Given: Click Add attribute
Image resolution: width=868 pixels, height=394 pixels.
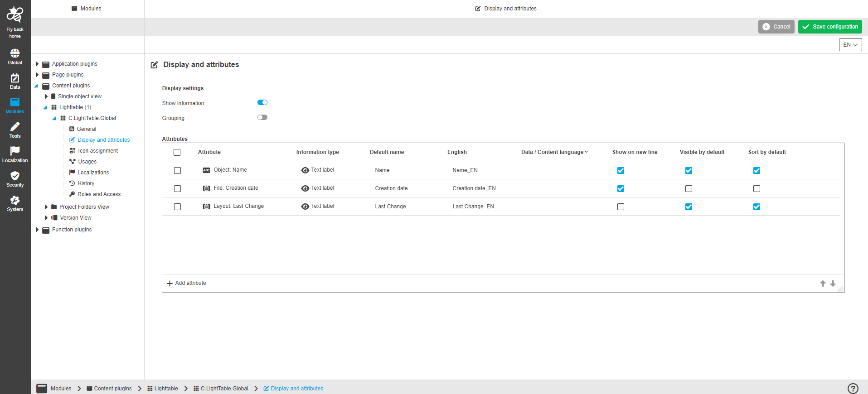Looking at the screenshot, I should [186, 283].
